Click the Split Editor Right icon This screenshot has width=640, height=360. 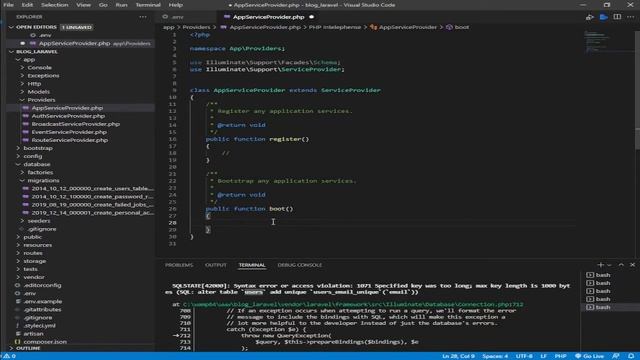pos(617,17)
